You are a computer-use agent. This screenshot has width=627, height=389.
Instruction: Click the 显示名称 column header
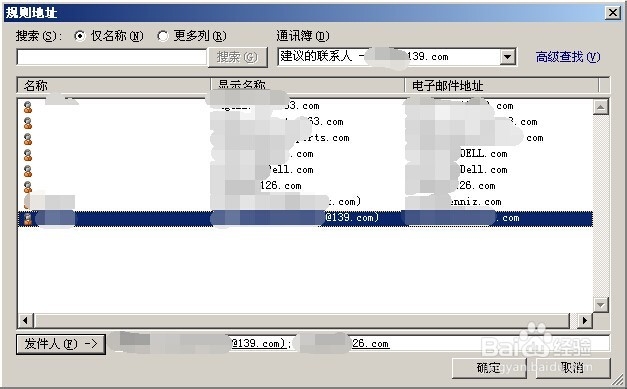pos(308,85)
